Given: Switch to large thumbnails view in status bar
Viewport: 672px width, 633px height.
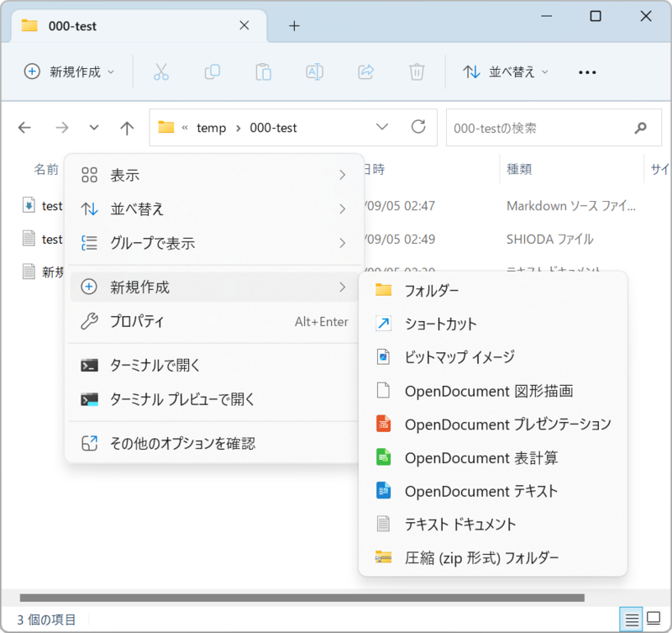Looking at the screenshot, I should (x=654, y=619).
